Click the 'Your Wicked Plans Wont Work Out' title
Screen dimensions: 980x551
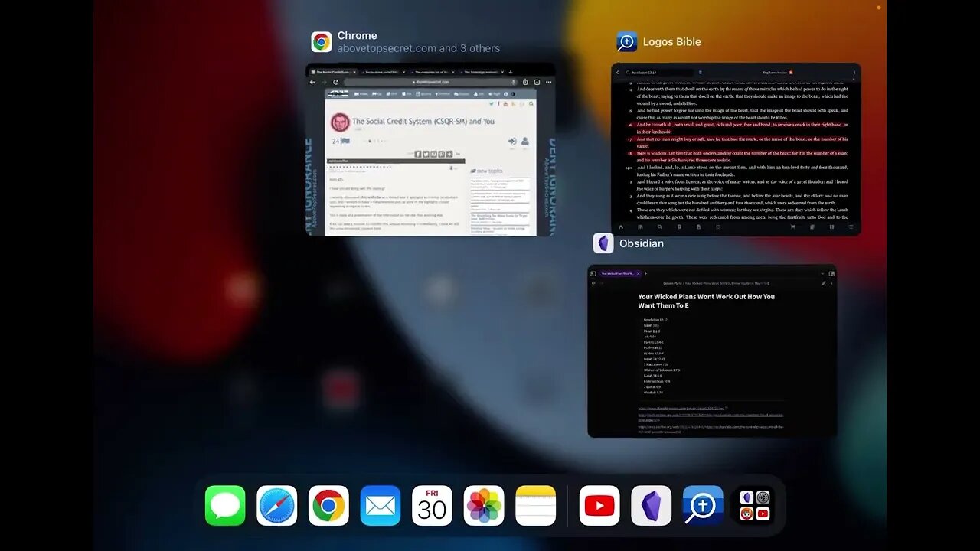pos(707,301)
